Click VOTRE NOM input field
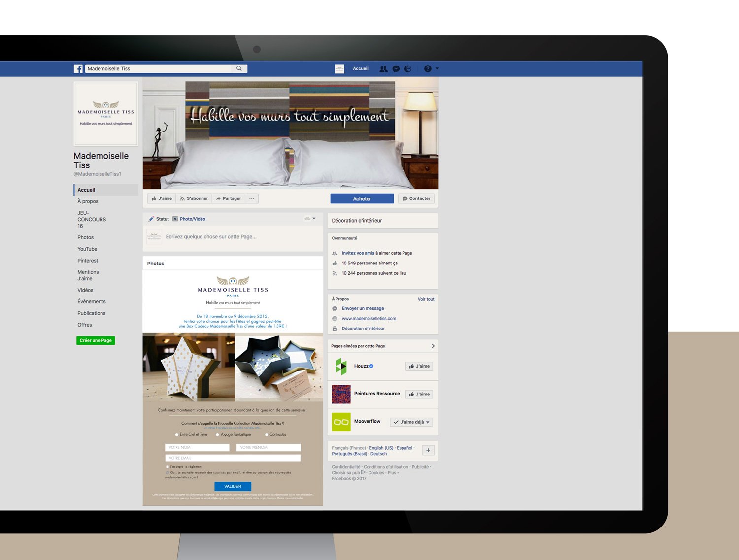This screenshot has height=560, width=739. (x=197, y=447)
